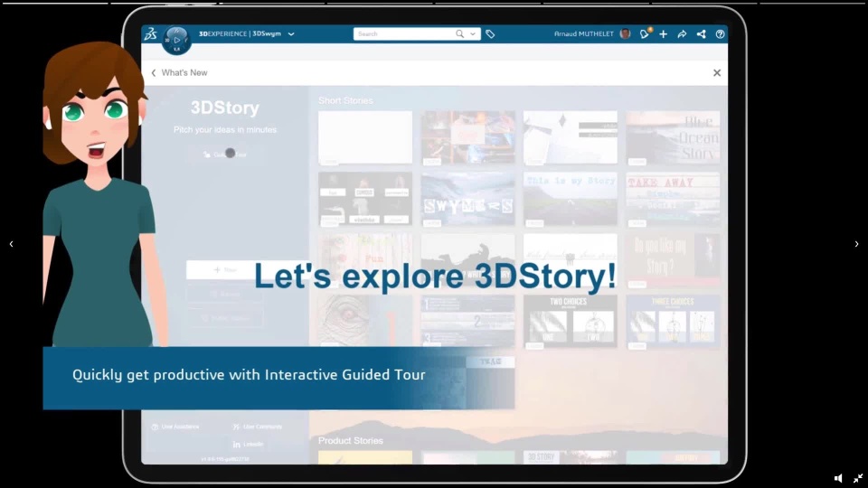
Task: Open the tag icon beside search
Action: [490, 34]
